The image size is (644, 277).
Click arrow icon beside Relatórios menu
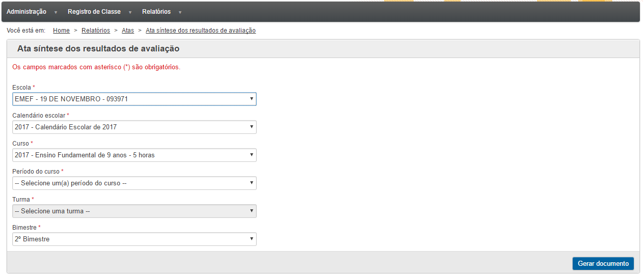[180, 12]
